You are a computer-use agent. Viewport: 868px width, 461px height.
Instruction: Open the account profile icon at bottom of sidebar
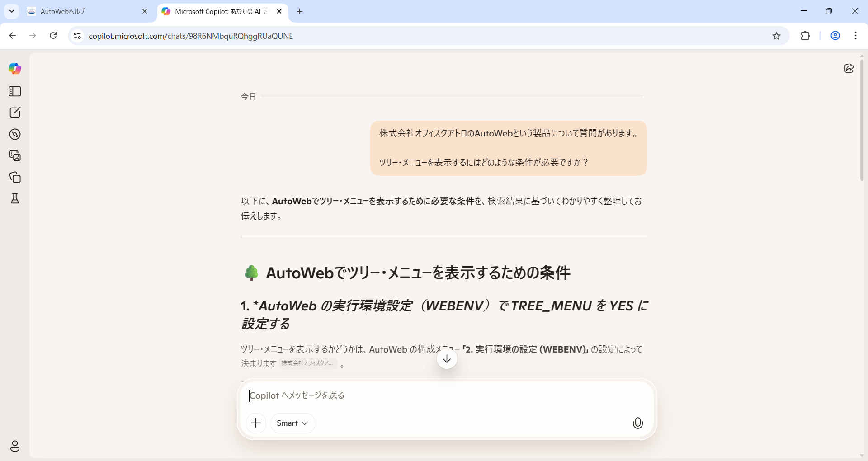[15, 446]
